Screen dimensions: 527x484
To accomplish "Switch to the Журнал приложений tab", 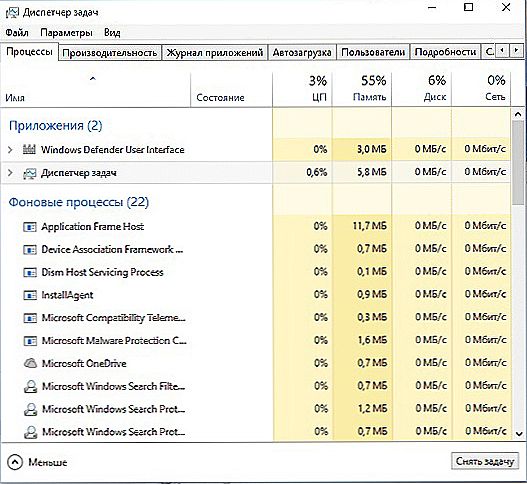I will pos(214,53).
